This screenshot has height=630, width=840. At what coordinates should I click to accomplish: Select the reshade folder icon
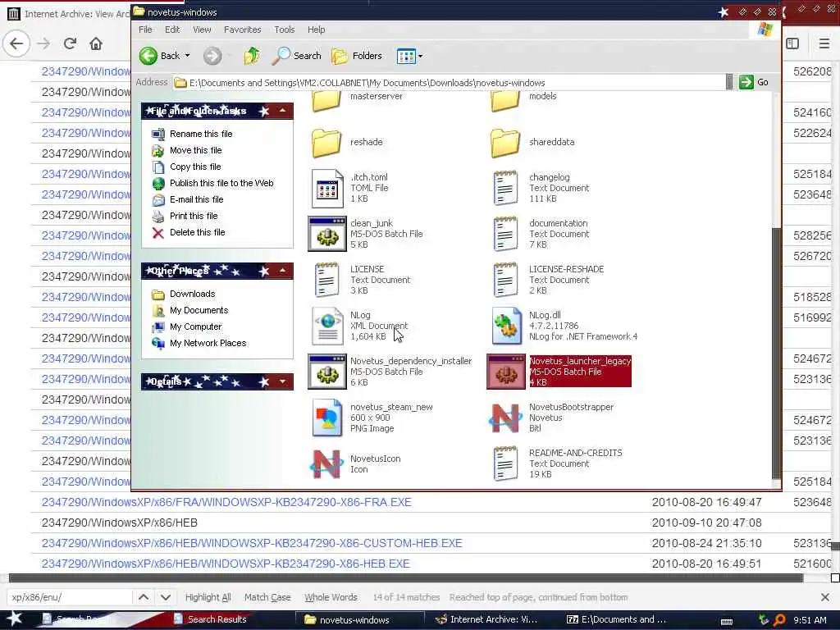tap(326, 143)
